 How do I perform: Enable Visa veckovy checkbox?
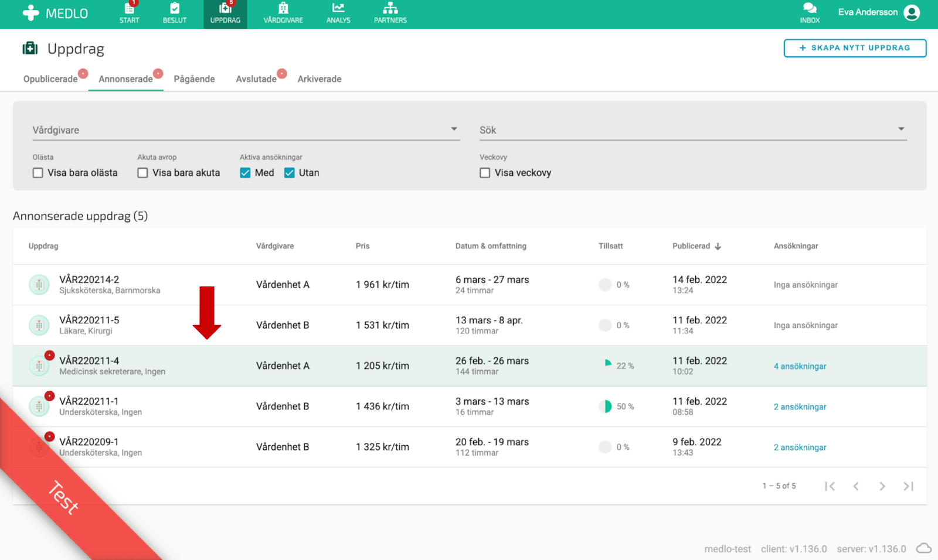coord(485,173)
